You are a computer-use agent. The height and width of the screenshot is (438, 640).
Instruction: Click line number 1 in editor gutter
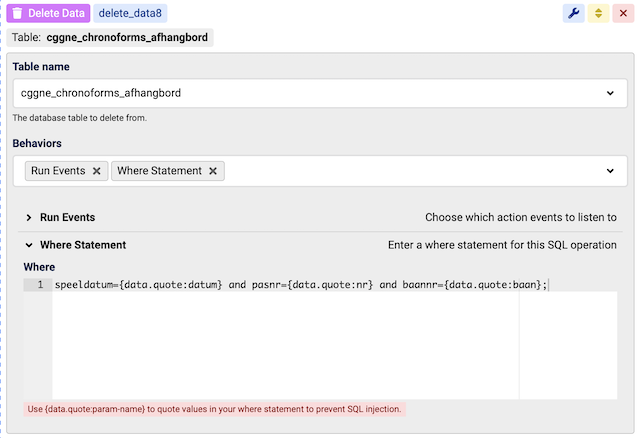pyautogui.click(x=40, y=285)
